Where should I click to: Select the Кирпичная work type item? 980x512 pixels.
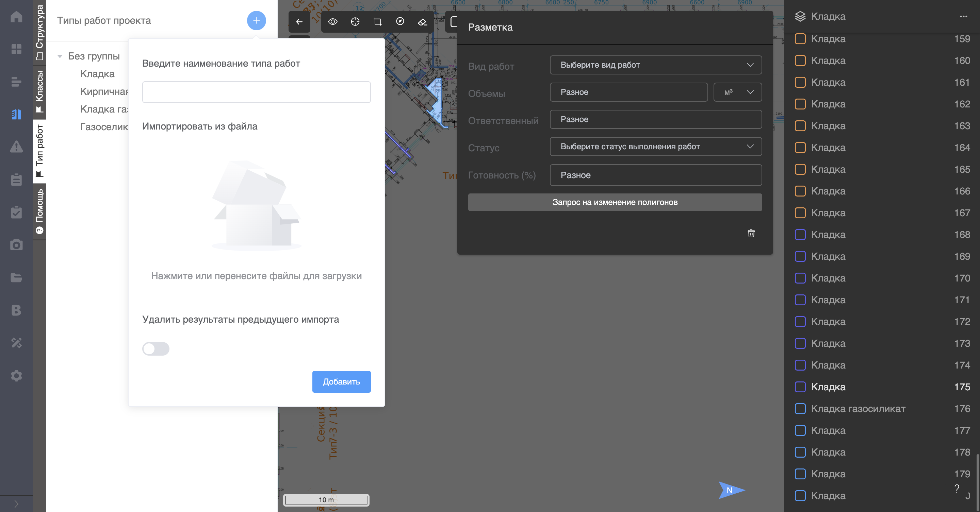[104, 91]
